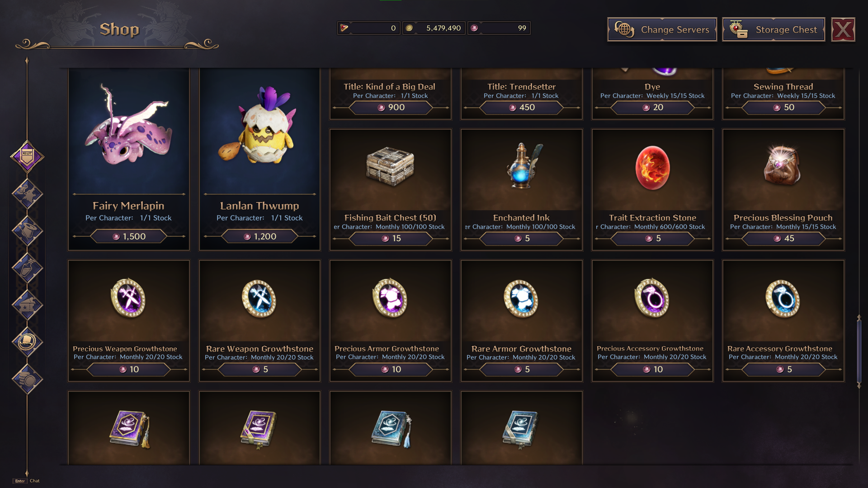The image size is (868, 488).
Task: Select the Rare Weapon Growthstone icon
Action: click(259, 298)
